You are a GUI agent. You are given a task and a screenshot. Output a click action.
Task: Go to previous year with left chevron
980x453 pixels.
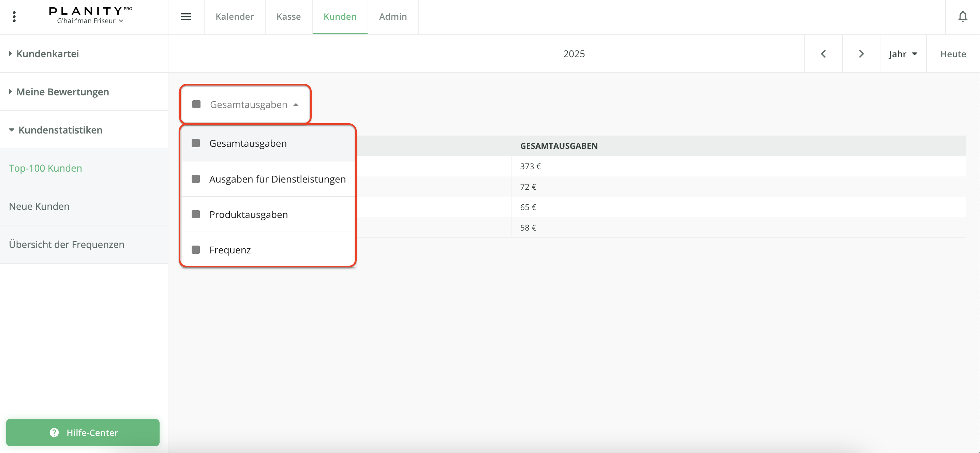(x=823, y=54)
